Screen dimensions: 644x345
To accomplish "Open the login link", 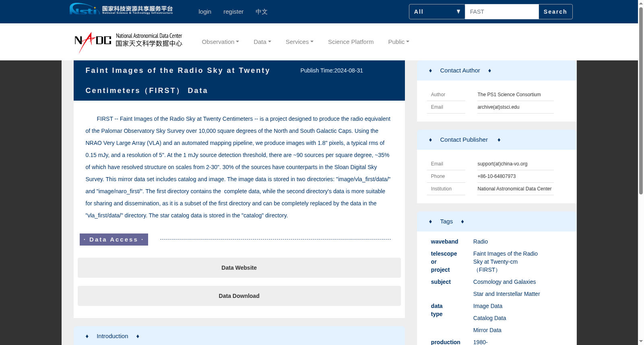I will coord(205,12).
